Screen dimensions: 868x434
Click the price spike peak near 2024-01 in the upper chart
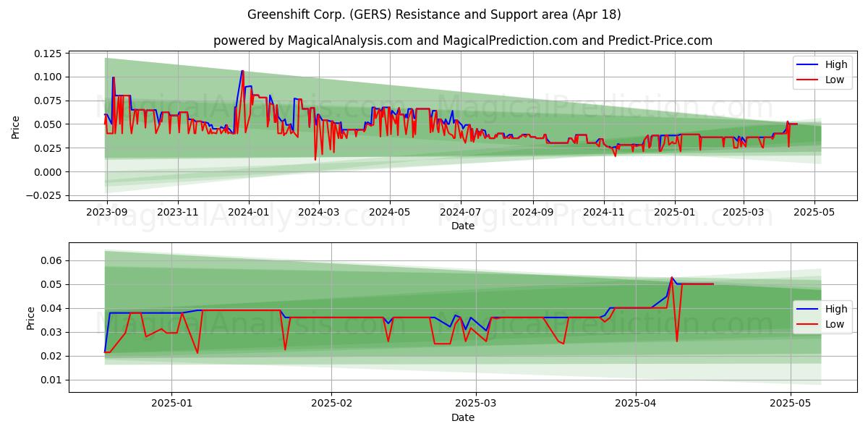[x=242, y=71]
